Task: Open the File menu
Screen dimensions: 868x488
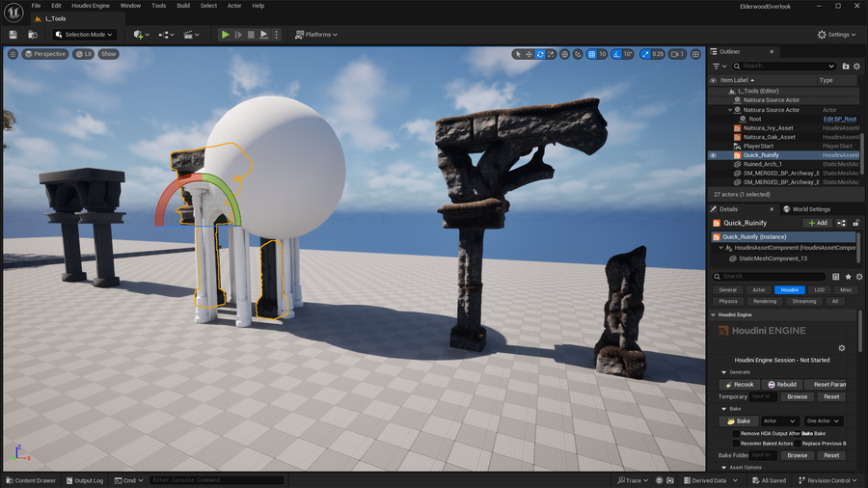Action: click(x=36, y=6)
